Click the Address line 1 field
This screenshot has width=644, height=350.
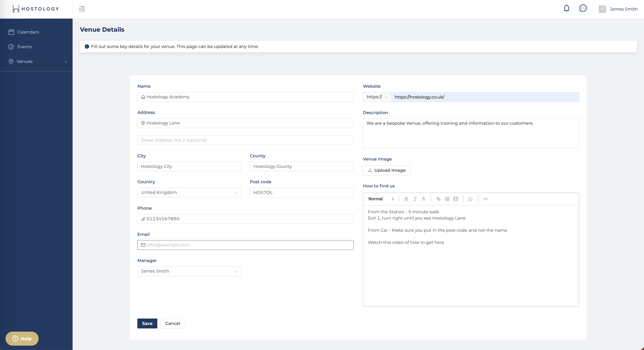[x=245, y=123]
